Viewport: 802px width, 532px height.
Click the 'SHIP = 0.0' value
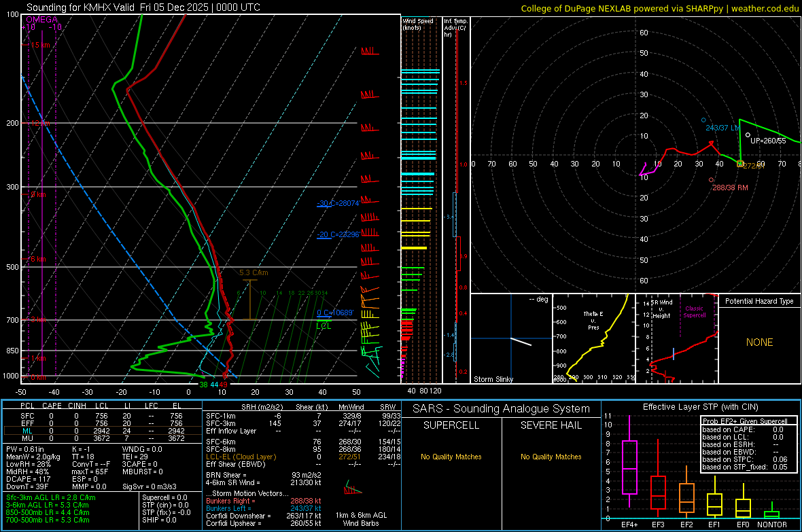click(159, 520)
